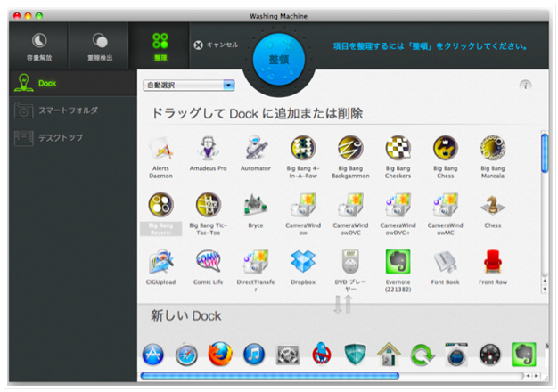
Task: Select the Big Bang Mancala icon
Action: (493, 148)
